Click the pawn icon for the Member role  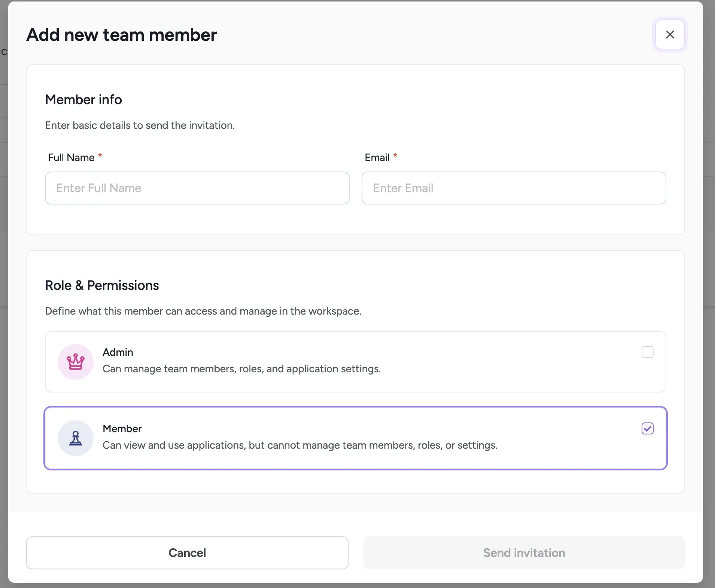pos(75,438)
